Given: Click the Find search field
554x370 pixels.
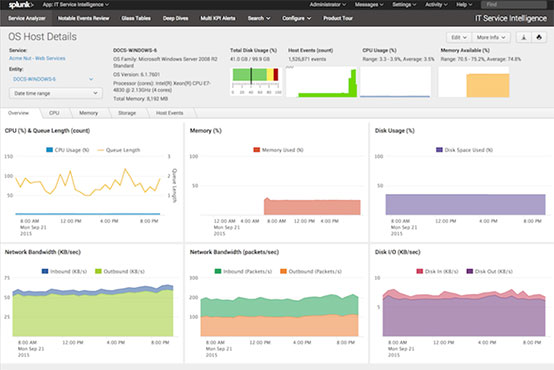Looking at the screenshot, I should coord(514,5).
